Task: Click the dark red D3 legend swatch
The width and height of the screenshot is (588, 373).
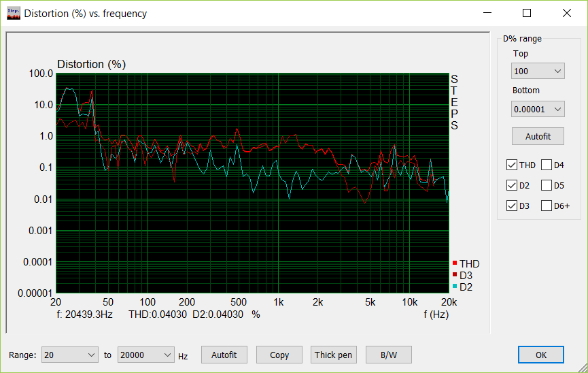Action: click(455, 274)
